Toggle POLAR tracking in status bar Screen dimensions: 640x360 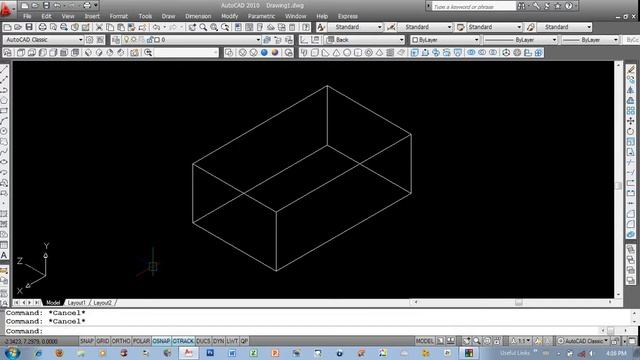point(141,341)
